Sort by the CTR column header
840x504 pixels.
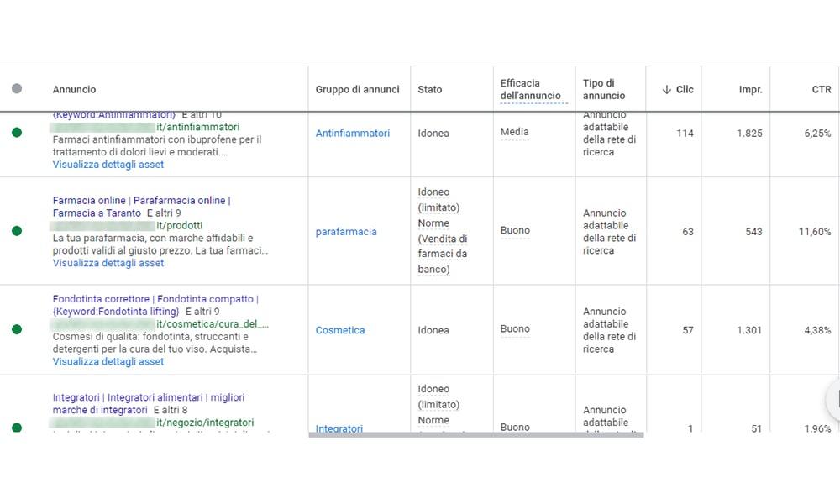[x=822, y=89]
